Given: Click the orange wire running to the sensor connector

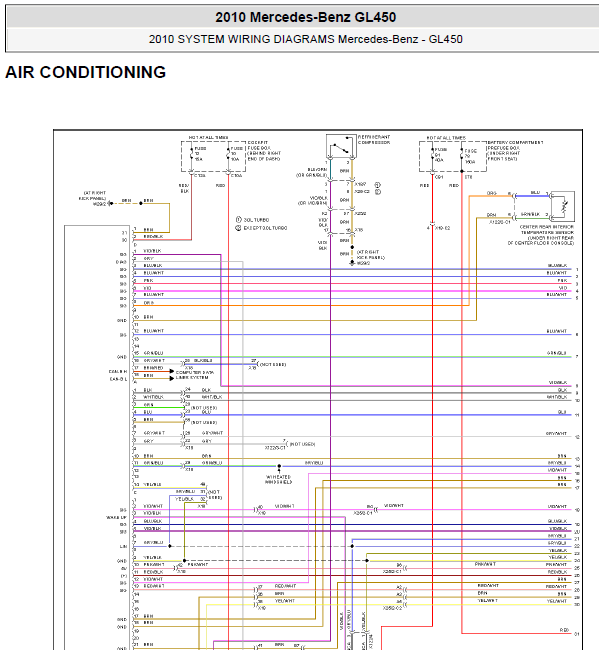Looking at the screenshot, I should (469, 249).
